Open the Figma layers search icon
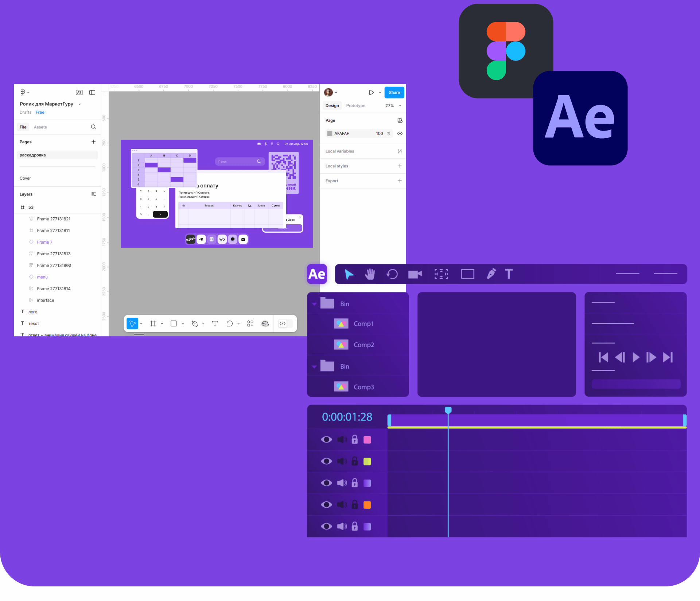700x601 pixels. (93, 127)
